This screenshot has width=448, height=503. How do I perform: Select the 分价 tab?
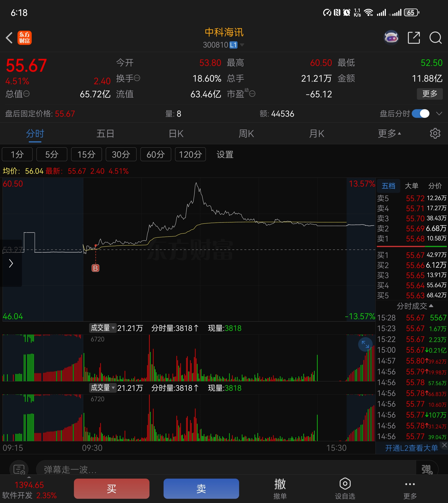(x=435, y=186)
